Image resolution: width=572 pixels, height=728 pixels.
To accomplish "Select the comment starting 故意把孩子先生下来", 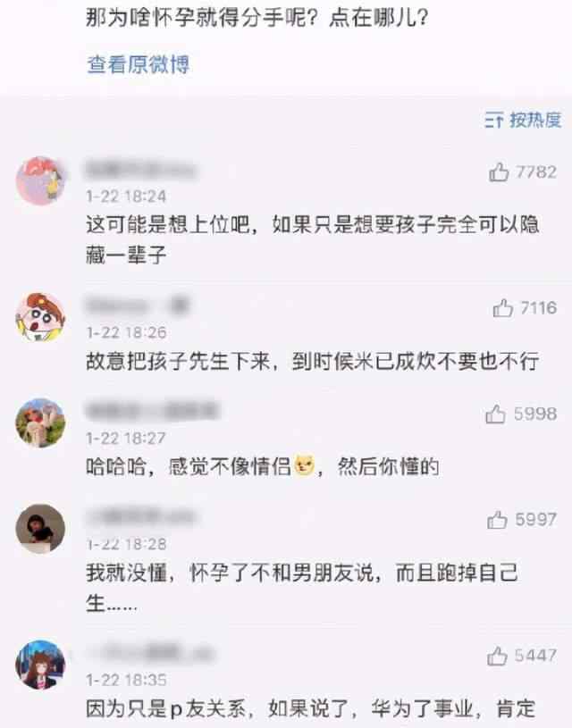I will (x=312, y=361).
